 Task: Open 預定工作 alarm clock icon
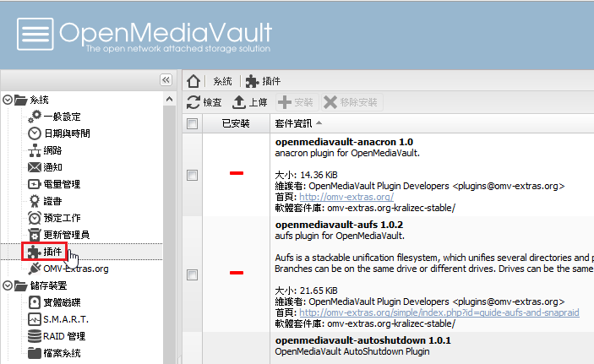click(35, 218)
